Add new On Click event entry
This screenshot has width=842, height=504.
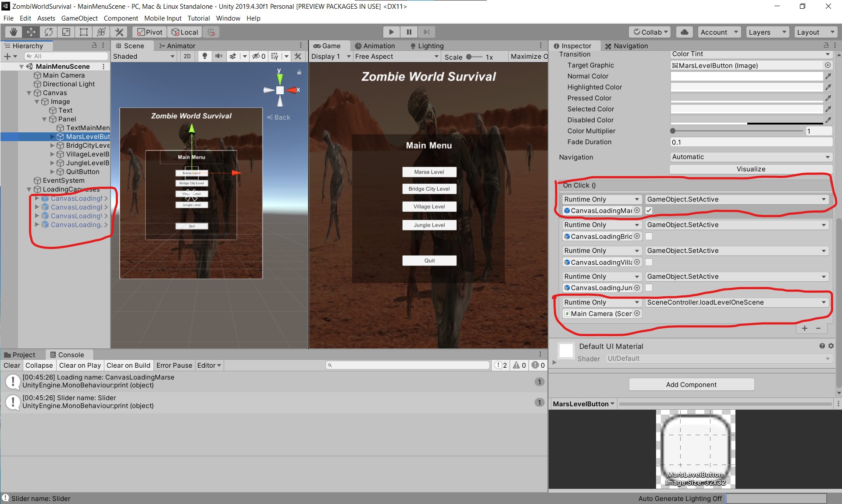[805, 328]
